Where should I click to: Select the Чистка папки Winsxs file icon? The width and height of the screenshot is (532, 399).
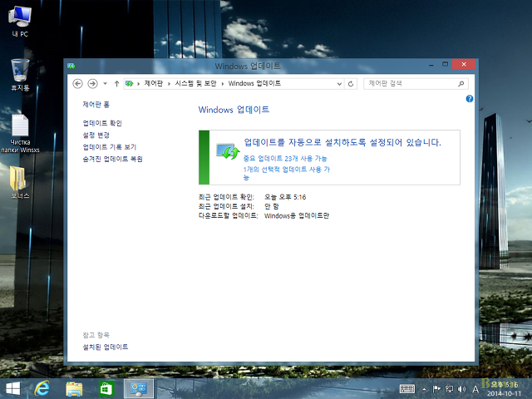point(20,133)
